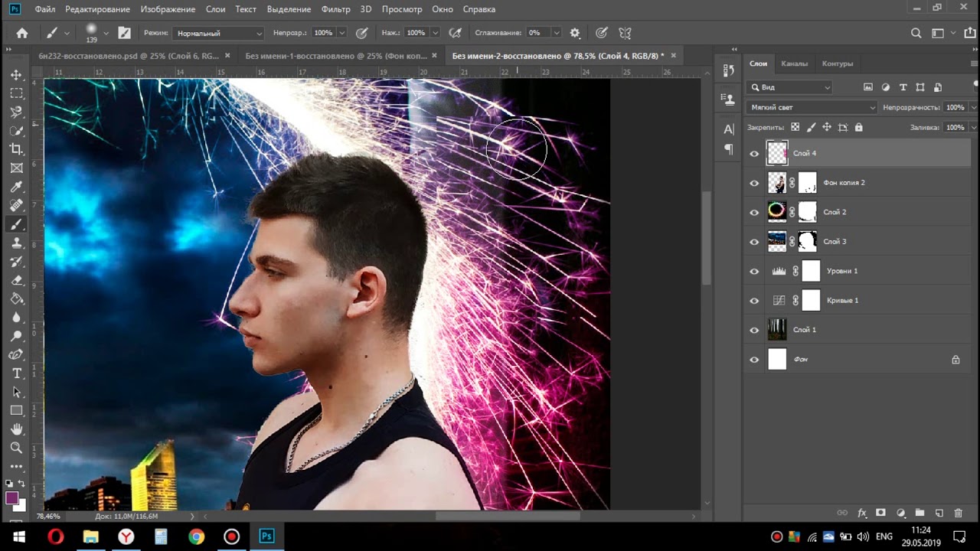Screen dimensions: 980x551
Task: Expand layer Непрозрачность value arrow
Action: coord(973,107)
